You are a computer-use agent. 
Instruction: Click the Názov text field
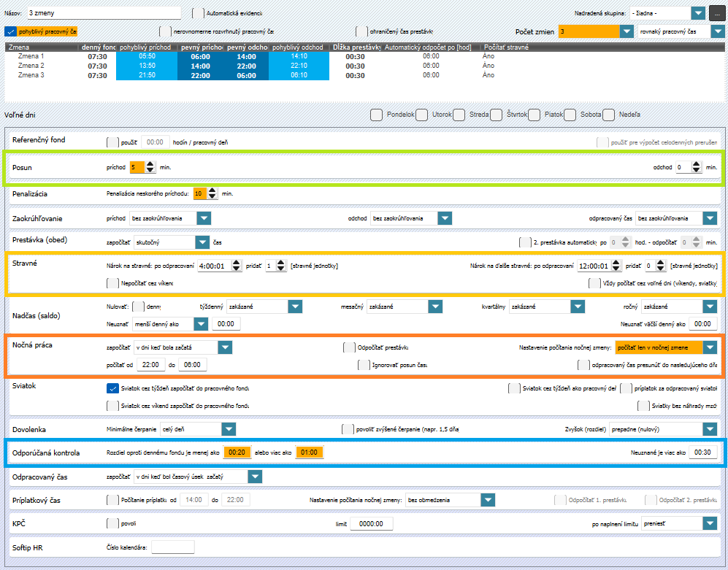pos(103,13)
